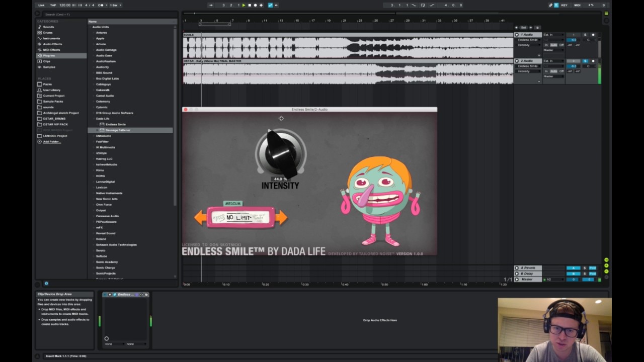Toggle the Draw Mode pencil icon

point(550,5)
